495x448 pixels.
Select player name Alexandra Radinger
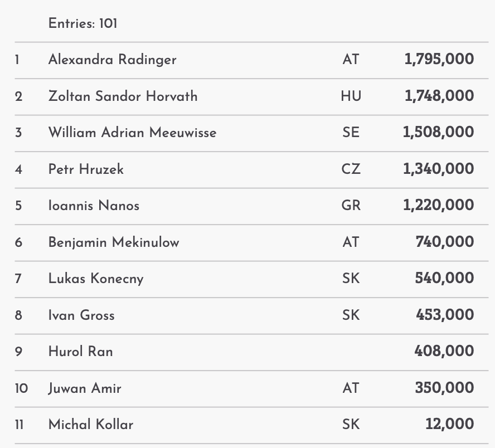(x=112, y=60)
